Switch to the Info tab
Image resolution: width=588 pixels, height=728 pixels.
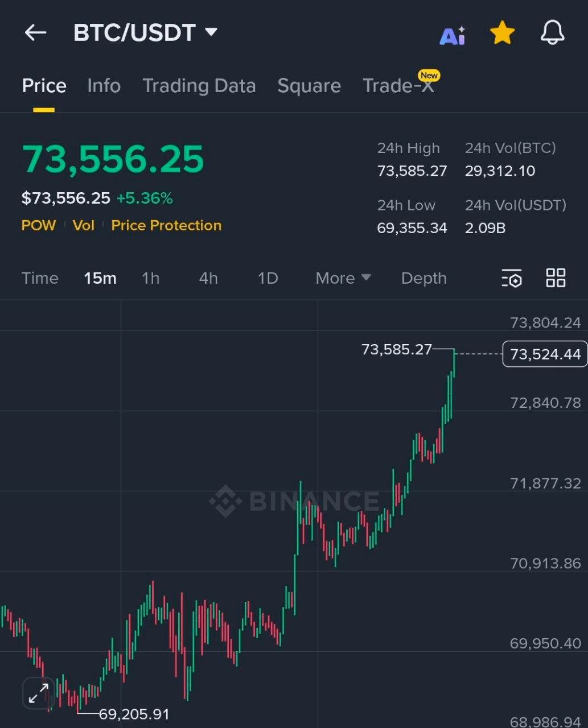(104, 86)
